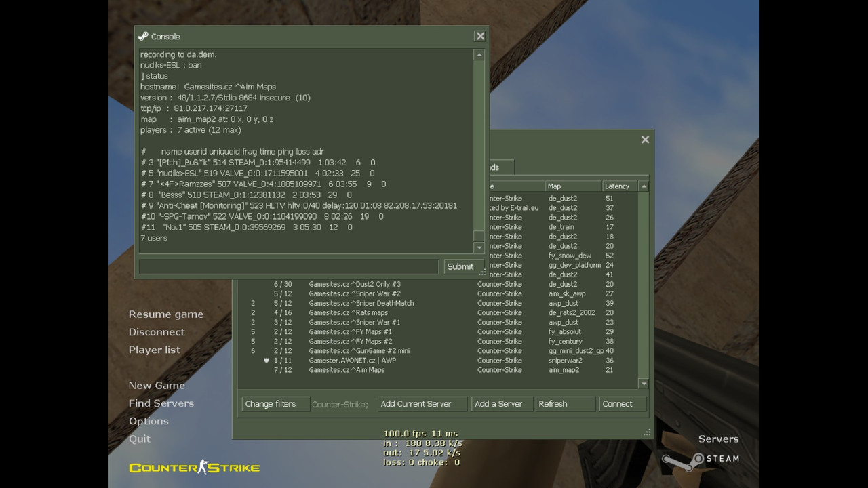Click the "-SPG-Tarnov" player line in console
The width and height of the screenshot is (868, 488).
pos(262,216)
